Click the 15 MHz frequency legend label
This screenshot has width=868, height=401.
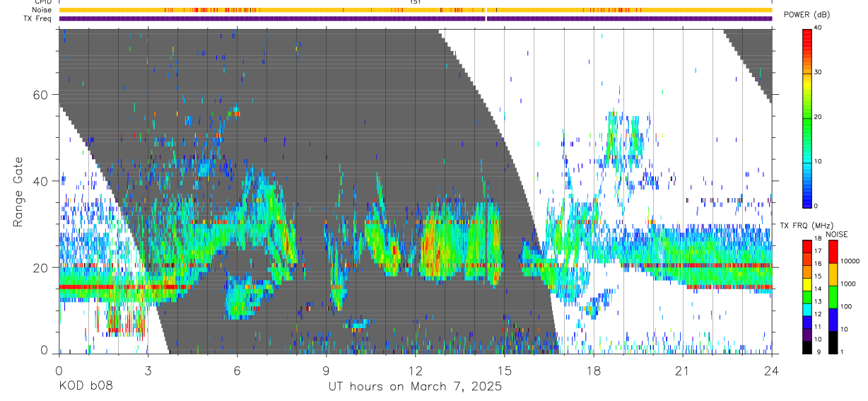[818, 276]
